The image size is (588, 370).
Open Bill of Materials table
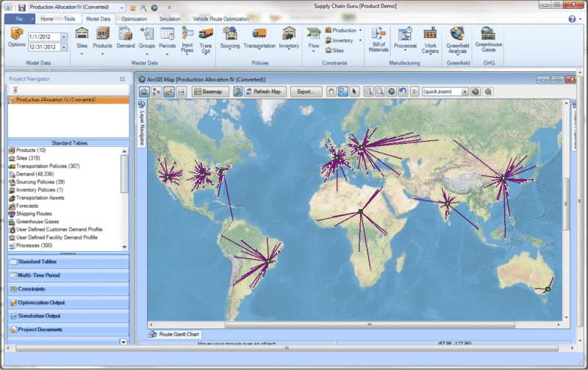pyautogui.click(x=379, y=38)
